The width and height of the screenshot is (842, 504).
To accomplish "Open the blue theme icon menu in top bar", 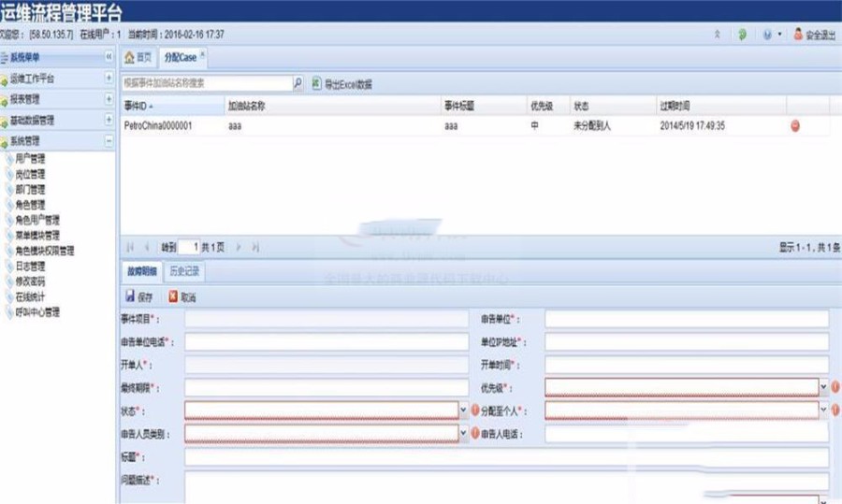I will pos(772,35).
